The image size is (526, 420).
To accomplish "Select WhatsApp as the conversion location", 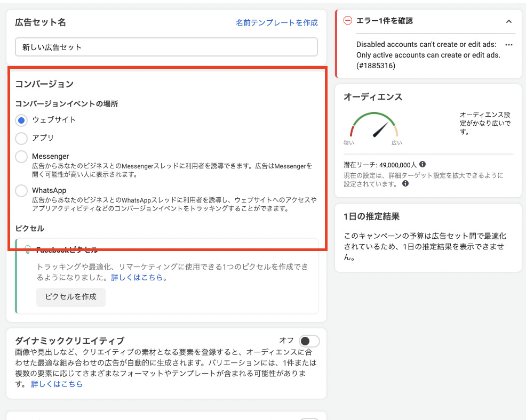I will (20, 190).
